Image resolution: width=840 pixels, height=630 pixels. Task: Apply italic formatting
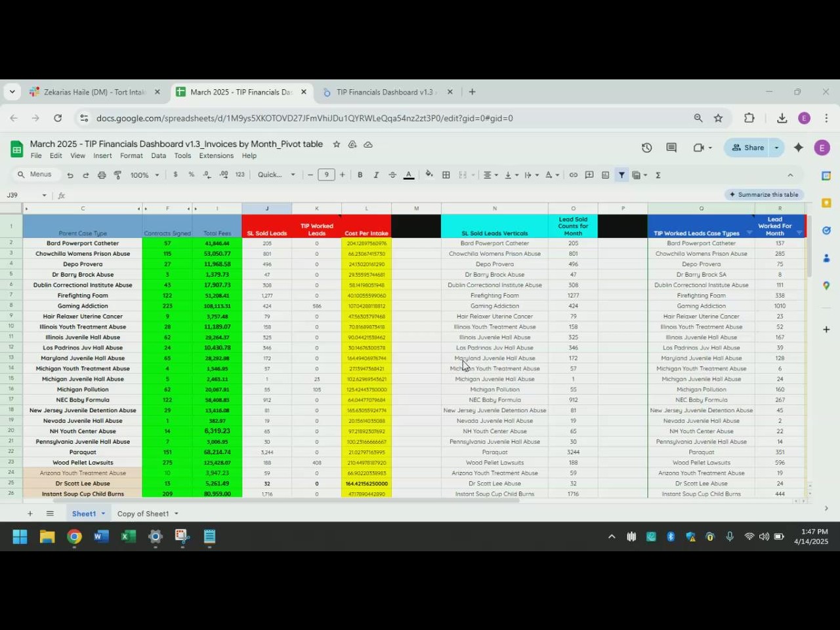pos(376,175)
